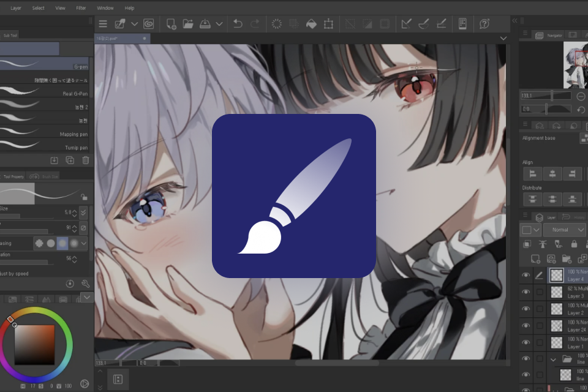The image size is (588, 392).
Task: Reset rotation in the Navigator
Action: coord(581,110)
